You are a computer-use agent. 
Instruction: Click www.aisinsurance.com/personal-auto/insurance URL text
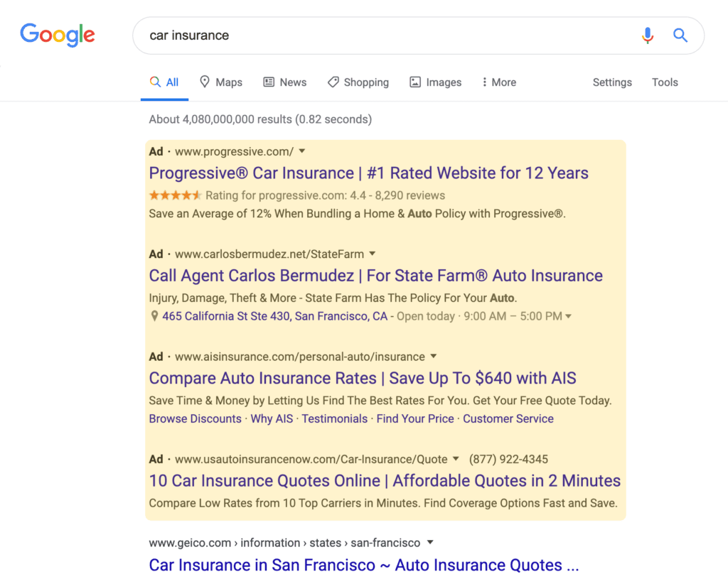click(x=300, y=357)
